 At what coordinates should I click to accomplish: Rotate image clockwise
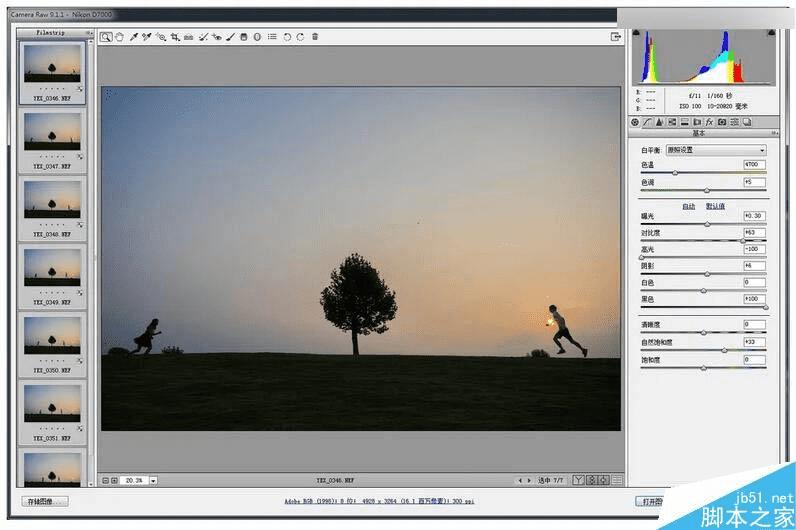(x=301, y=37)
